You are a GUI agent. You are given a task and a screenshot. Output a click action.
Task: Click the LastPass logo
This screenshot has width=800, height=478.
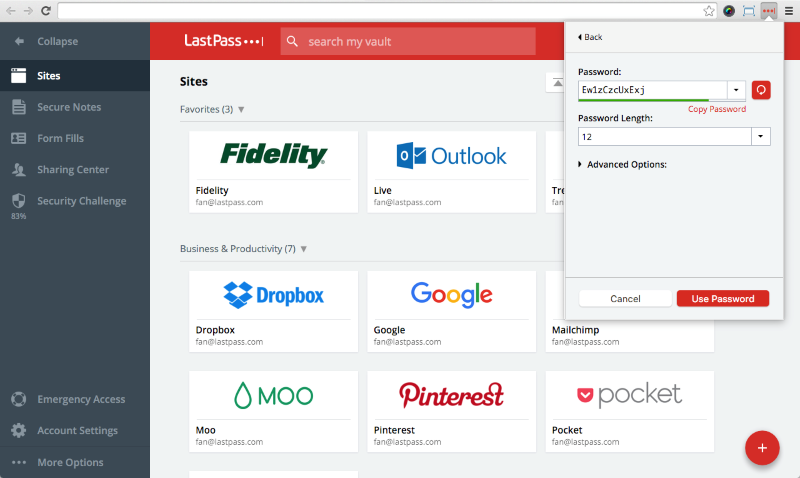tap(223, 41)
